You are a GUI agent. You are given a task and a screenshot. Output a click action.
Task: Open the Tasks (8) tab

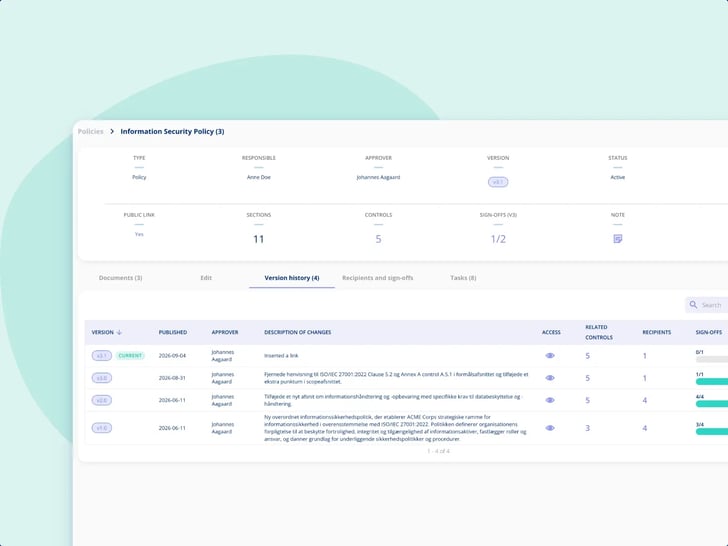click(463, 278)
